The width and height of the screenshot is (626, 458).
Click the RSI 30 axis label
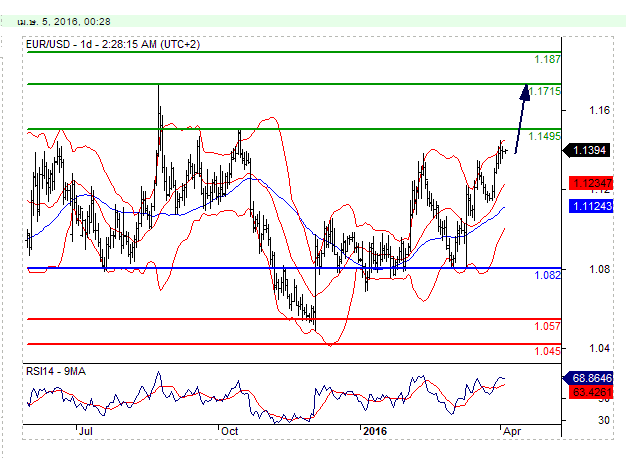(x=604, y=420)
